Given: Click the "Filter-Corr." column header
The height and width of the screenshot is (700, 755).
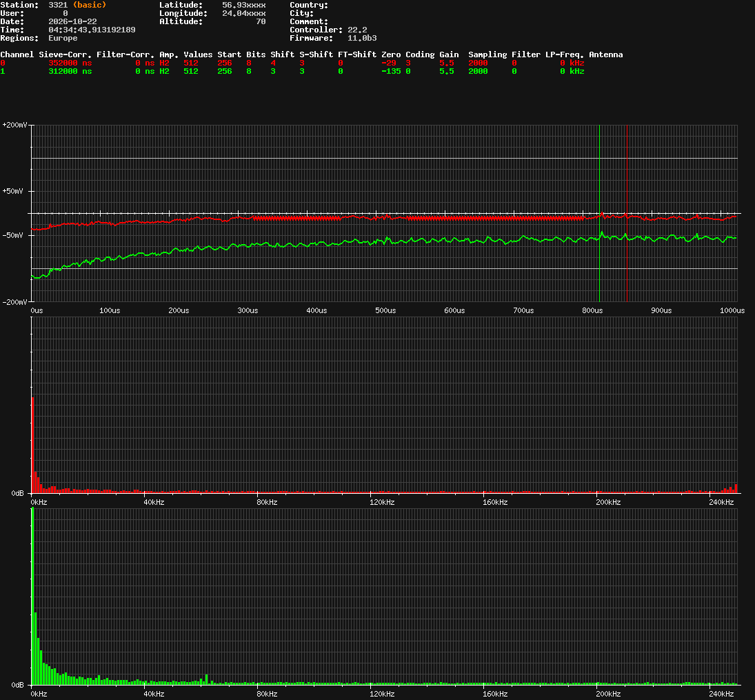Looking at the screenshot, I should (x=125, y=54).
